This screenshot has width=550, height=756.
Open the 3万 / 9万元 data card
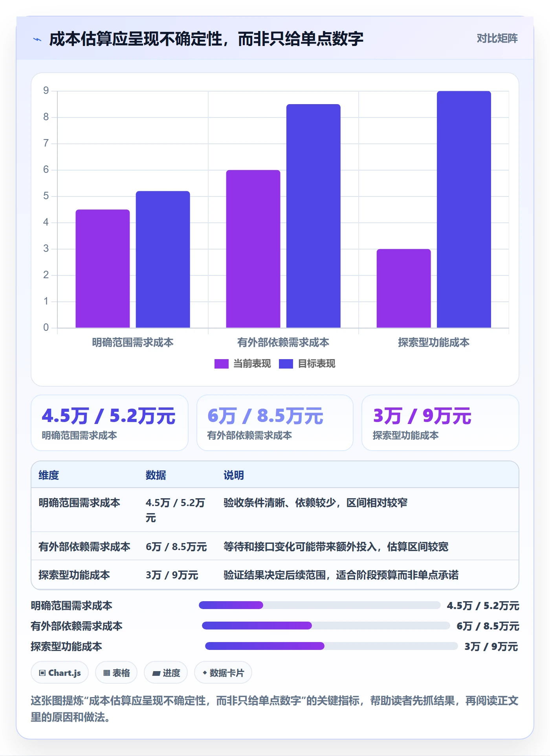[x=440, y=423]
